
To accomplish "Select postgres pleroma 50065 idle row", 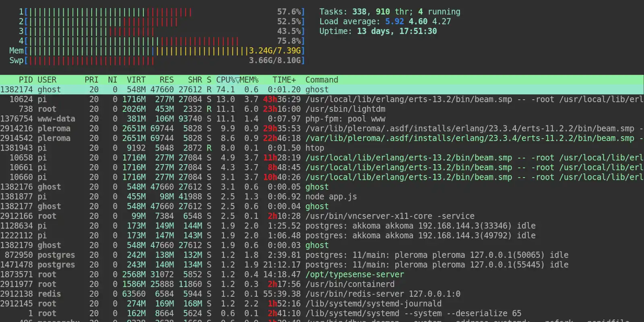I will (322, 255).
